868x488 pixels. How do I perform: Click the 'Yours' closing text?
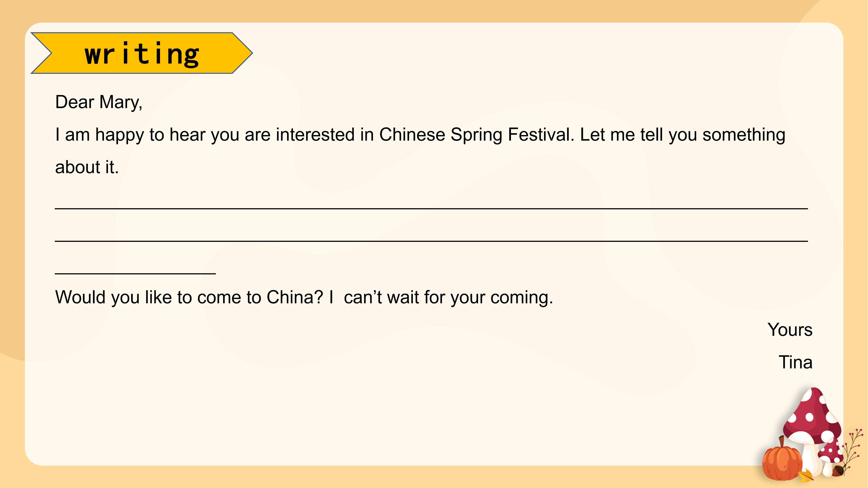(x=790, y=330)
